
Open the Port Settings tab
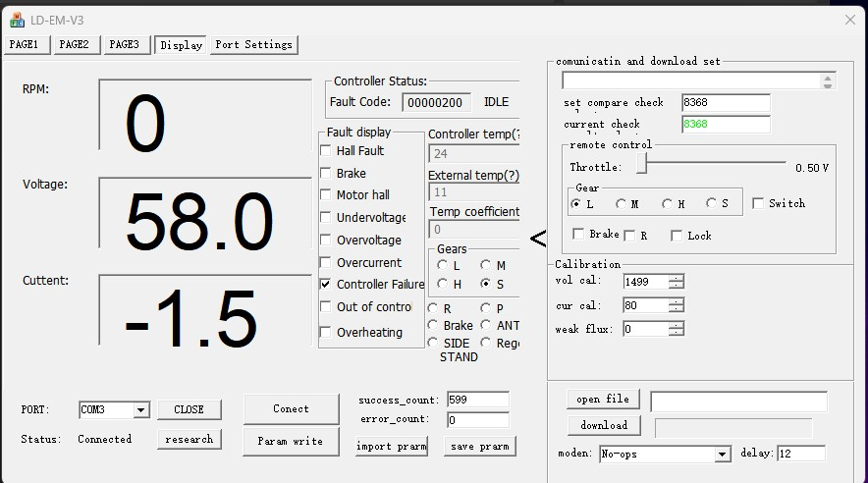click(x=253, y=45)
